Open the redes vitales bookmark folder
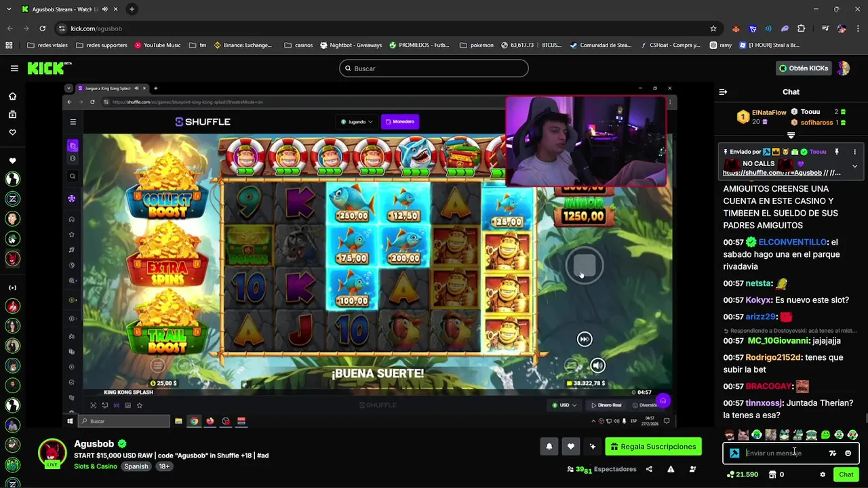This screenshot has height=488, width=868. pos(47,45)
